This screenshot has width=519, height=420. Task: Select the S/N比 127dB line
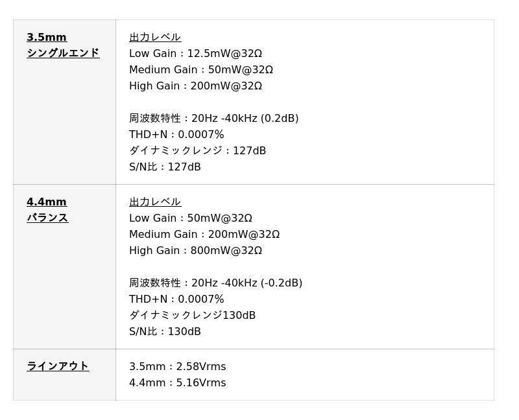point(165,167)
